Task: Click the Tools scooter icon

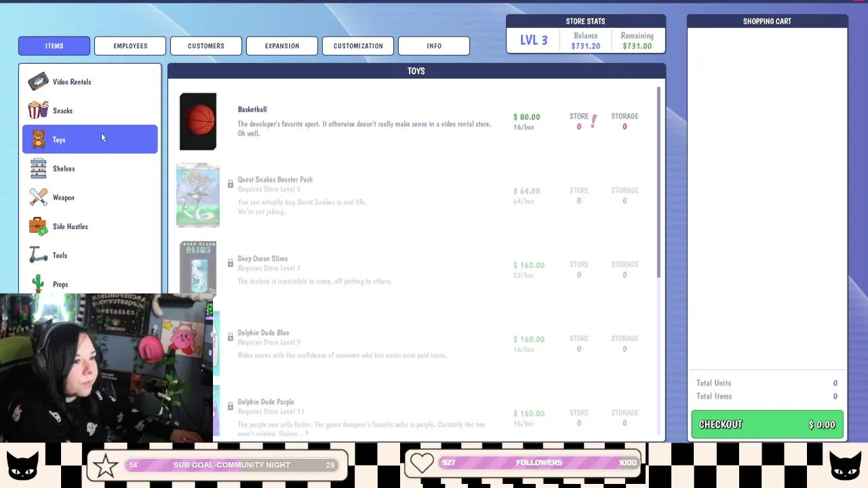Action: pos(39,256)
